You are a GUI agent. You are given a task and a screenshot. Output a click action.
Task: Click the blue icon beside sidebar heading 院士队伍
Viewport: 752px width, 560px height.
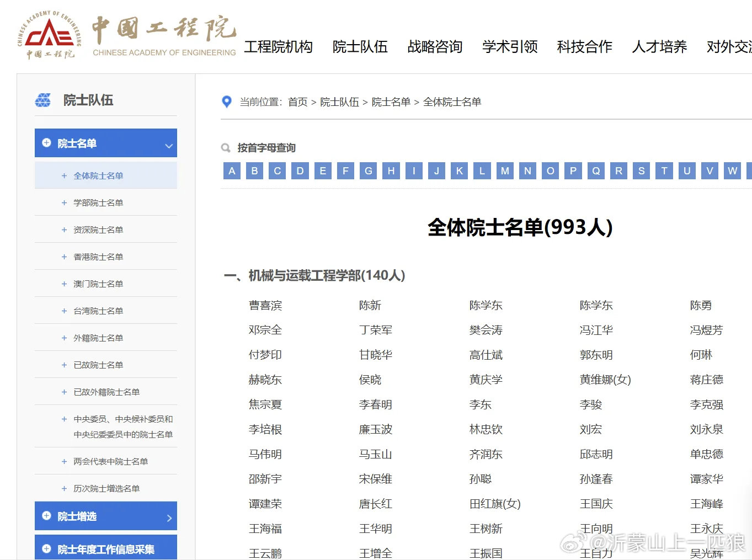coord(42,100)
